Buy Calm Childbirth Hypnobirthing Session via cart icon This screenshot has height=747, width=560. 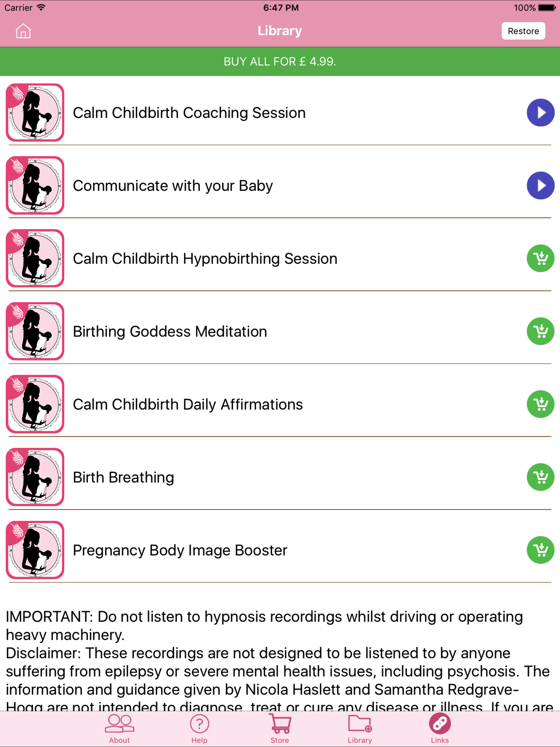(540, 259)
